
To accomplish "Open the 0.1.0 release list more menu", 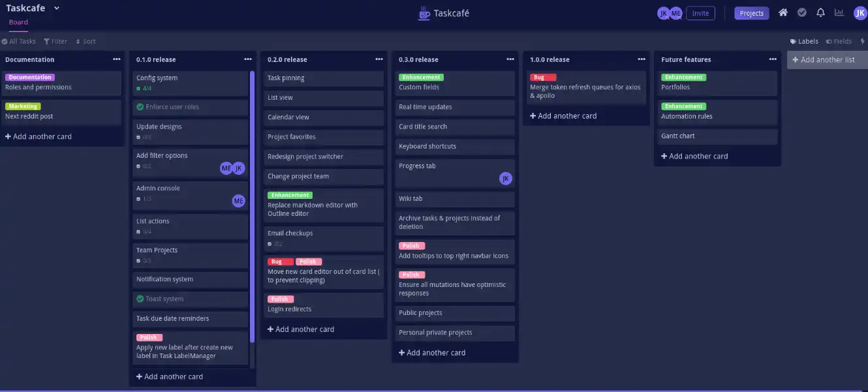I will (248, 59).
